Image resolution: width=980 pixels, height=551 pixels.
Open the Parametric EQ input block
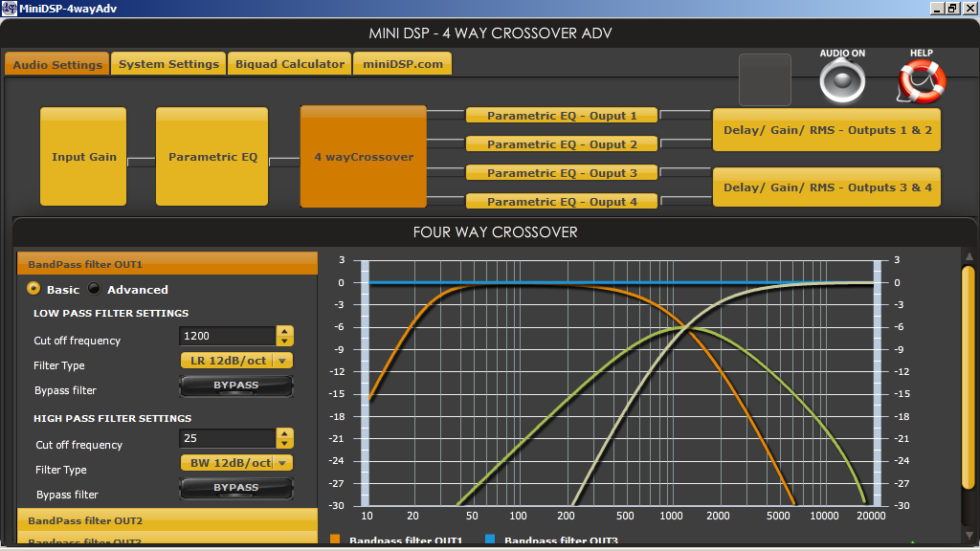(x=212, y=157)
